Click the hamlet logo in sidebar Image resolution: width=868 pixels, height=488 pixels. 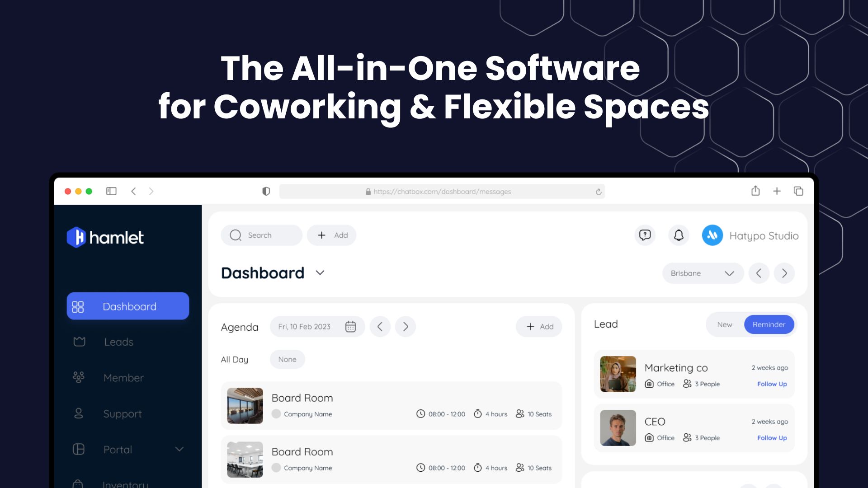(x=105, y=237)
